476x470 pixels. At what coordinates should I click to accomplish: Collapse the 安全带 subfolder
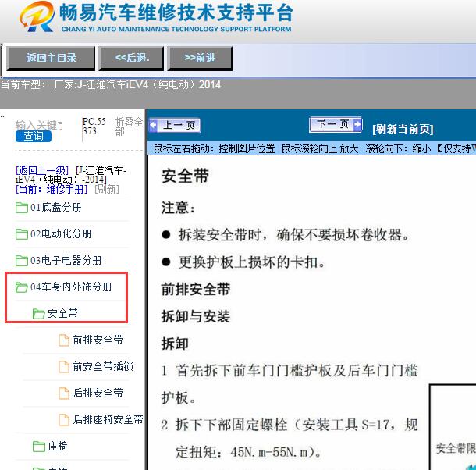pyautogui.click(x=62, y=313)
